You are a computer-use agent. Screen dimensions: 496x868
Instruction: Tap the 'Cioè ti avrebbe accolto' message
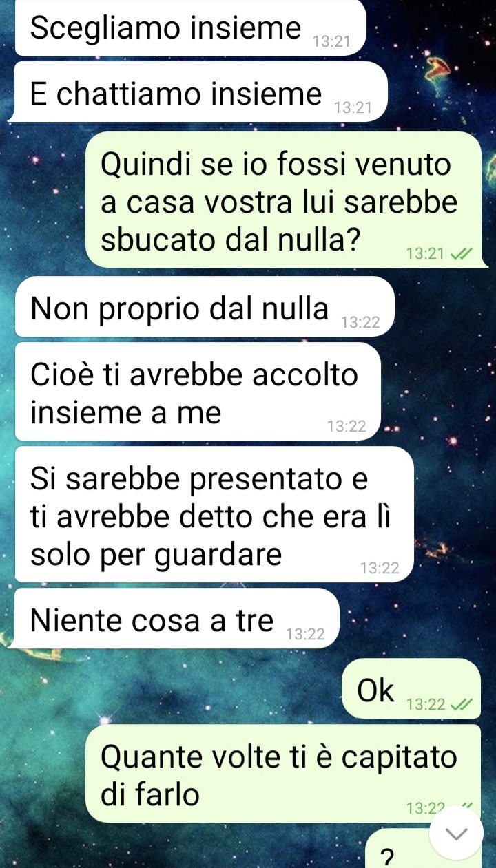click(198, 392)
